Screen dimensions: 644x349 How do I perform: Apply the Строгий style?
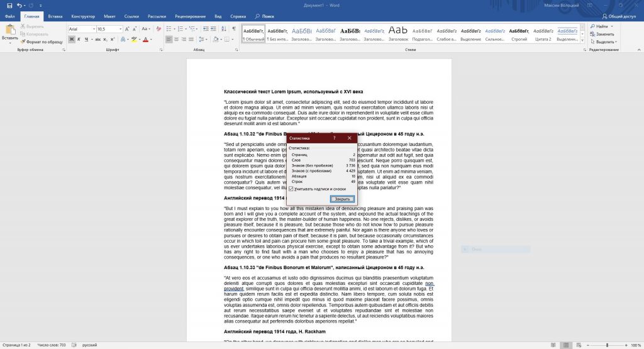click(519, 34)
